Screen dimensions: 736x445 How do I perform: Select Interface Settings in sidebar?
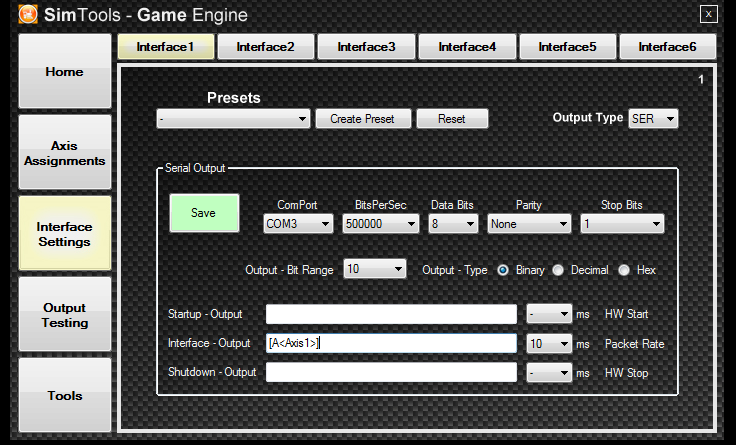point(65,234)
